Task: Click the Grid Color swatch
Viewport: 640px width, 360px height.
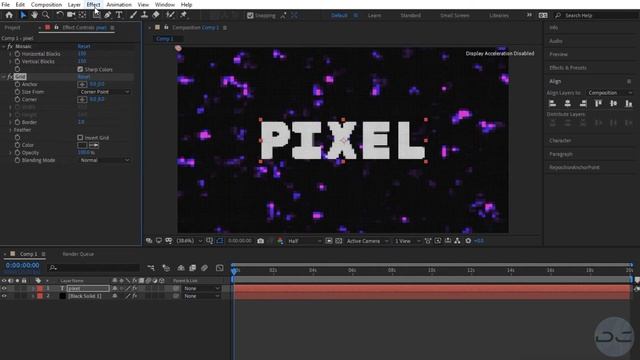Action: click(82, 145)
